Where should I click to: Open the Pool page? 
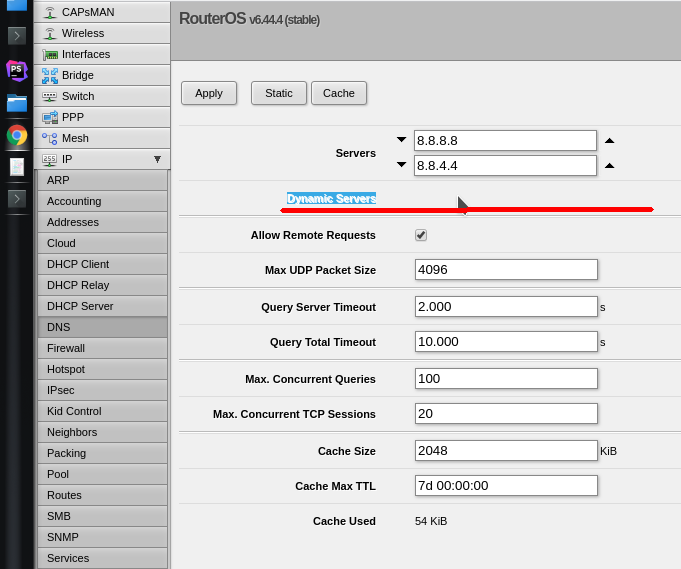[x=102, y=474]
